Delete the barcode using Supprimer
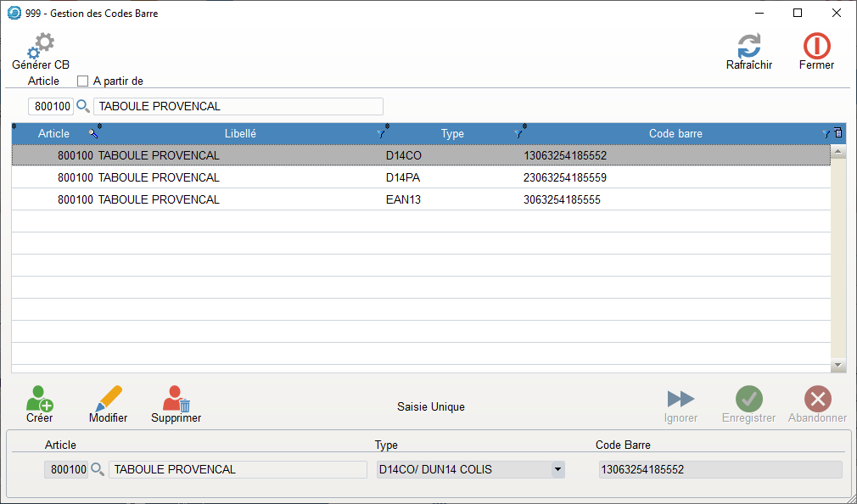857x504 pixels. [176, 400]
